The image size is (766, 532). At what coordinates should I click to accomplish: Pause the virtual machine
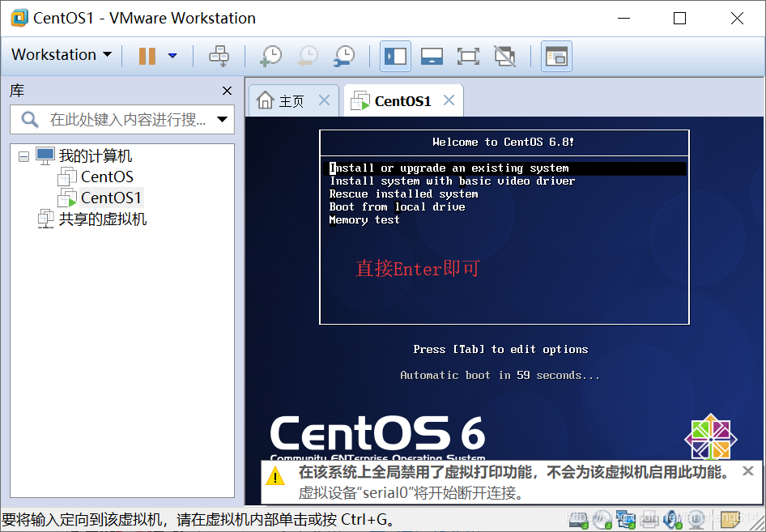pyautogui.click(x=147, y=56)
